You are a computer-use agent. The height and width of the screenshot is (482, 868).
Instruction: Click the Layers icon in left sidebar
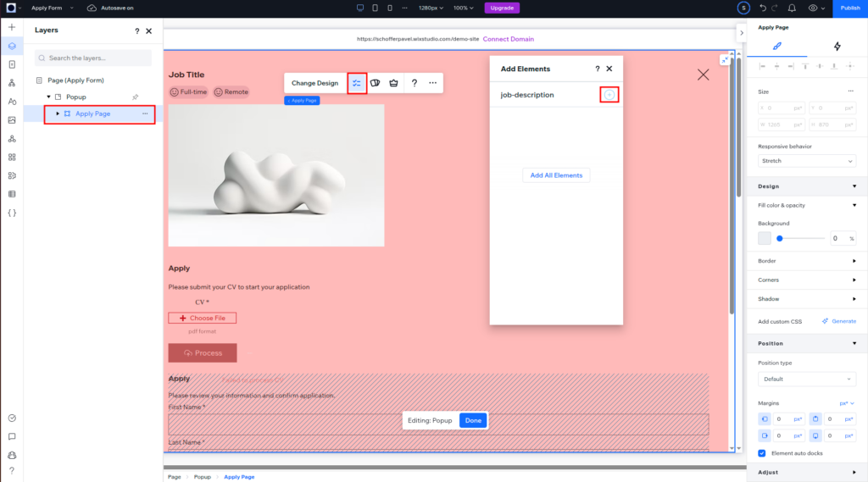12,46
